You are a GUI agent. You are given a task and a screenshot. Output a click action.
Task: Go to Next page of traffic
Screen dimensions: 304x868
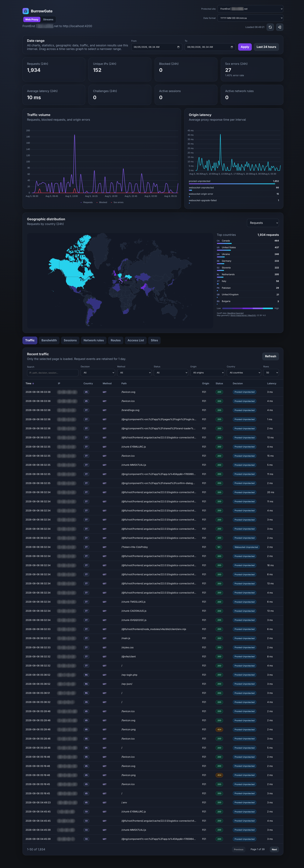[x=274, y=849]
